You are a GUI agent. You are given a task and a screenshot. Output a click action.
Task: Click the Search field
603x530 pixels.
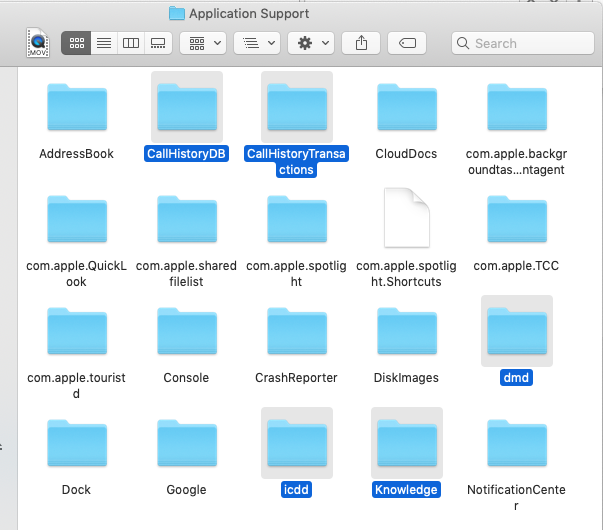(x=523, y=43)
